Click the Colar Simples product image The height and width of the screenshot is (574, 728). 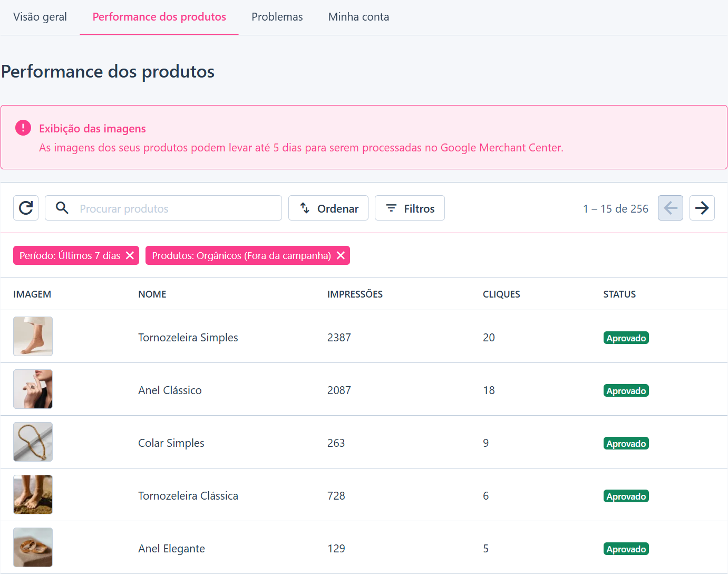(x=33, y=442)
